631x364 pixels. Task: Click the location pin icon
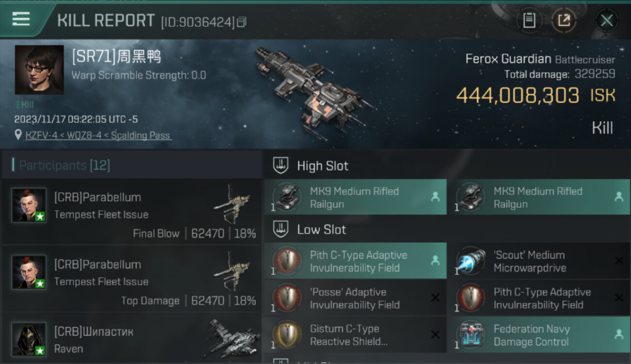18,134
